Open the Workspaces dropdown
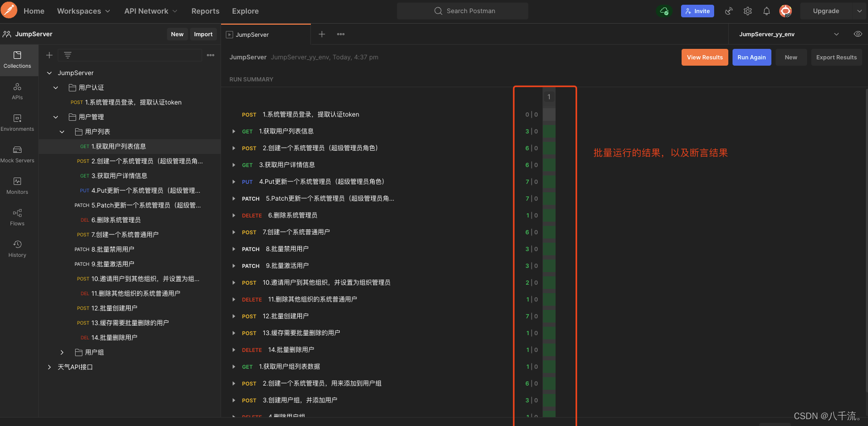Viewport: 868px width, 426px height. coord(83,11)
